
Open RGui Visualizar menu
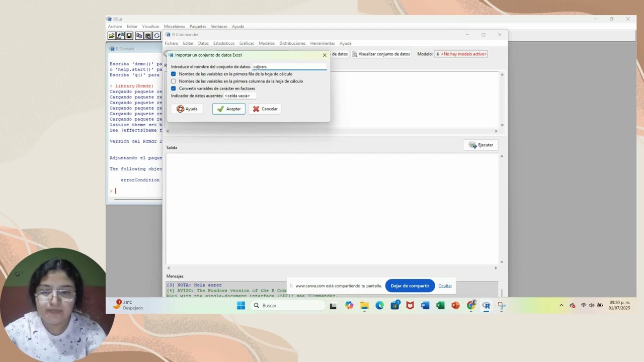[x=150, y=27]
